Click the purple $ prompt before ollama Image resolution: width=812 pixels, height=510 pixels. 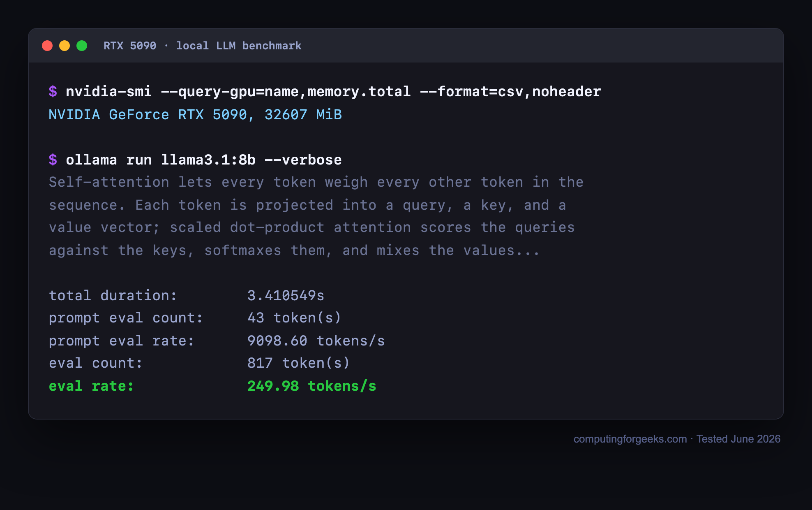tap(53, 160)
